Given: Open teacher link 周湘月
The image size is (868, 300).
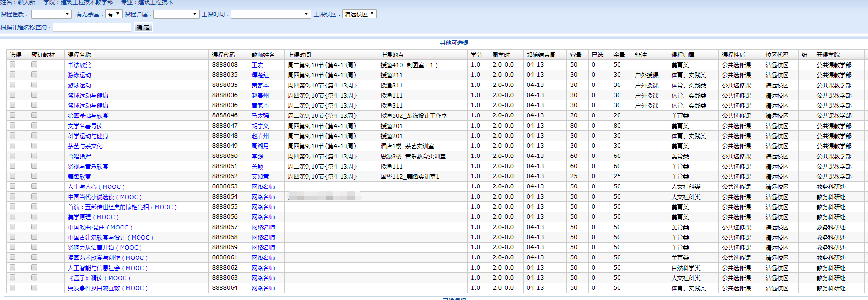Looking at the screenshot, I should click(x=261, y=146).
